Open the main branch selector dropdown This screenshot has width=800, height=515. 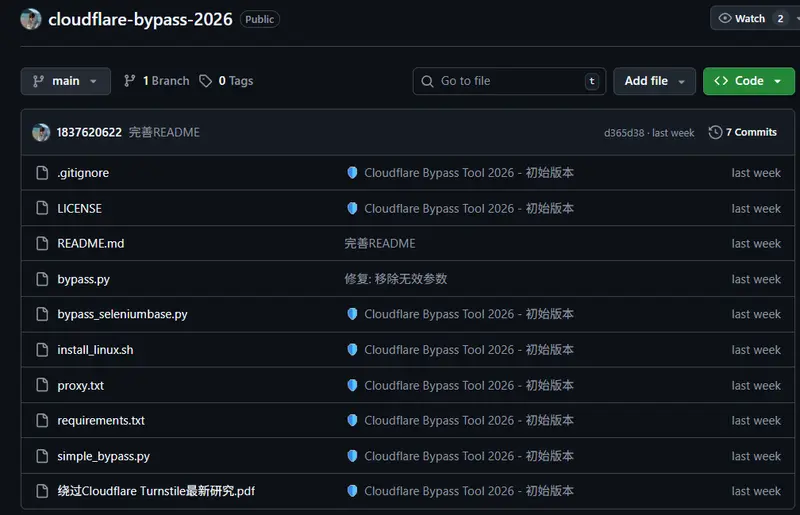click(65, 81)
